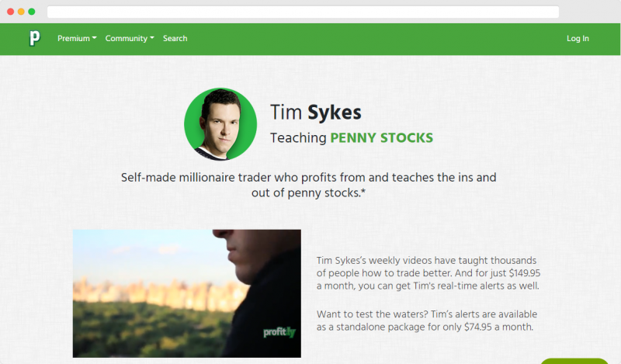
Task: Click the red close window dot
Action: pos(11,12)
